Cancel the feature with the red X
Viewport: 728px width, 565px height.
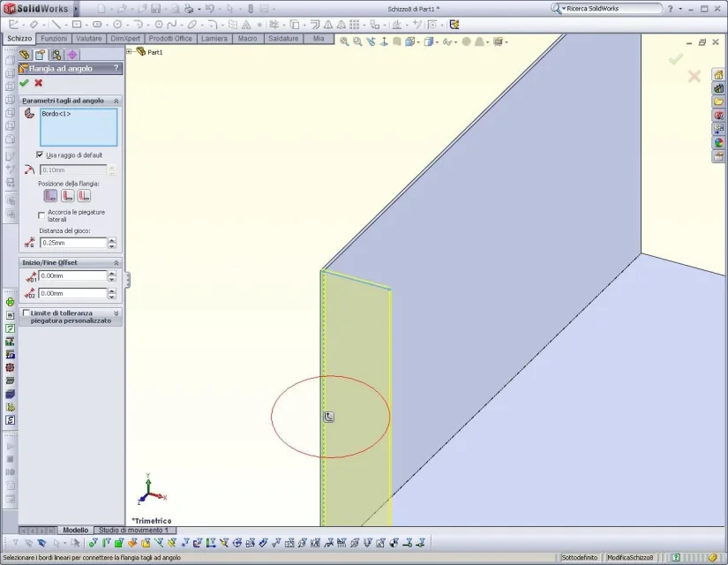[x=39, y=83]
